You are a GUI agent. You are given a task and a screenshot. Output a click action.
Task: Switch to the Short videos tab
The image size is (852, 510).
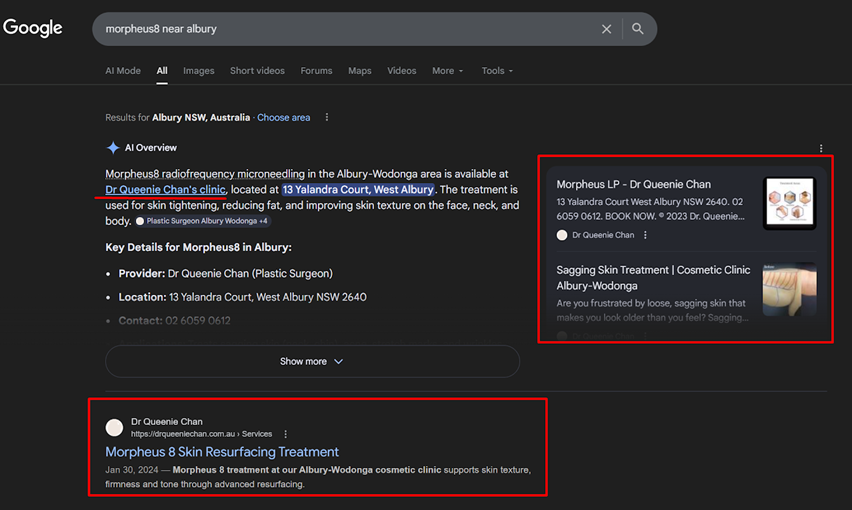[257, 71]
